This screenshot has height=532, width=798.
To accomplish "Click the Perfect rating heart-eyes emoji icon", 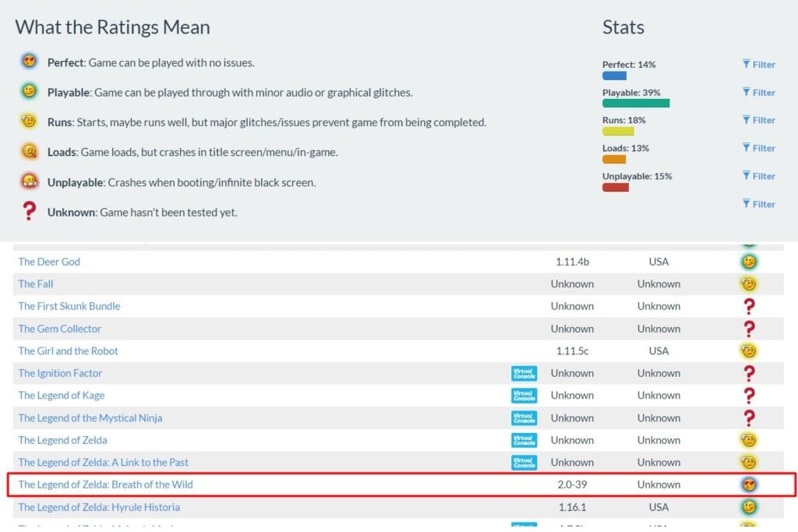I will point(29,62).
